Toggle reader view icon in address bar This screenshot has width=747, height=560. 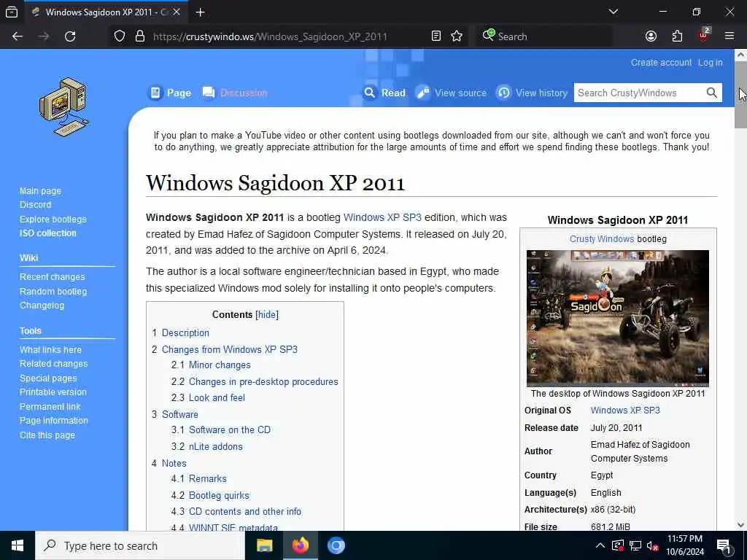click(436, 36)
